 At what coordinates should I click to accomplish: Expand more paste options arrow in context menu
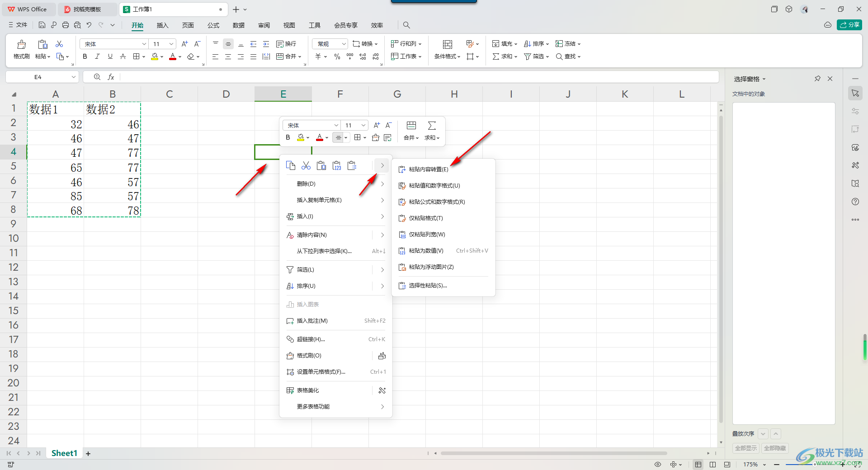[x=382, y=165]
